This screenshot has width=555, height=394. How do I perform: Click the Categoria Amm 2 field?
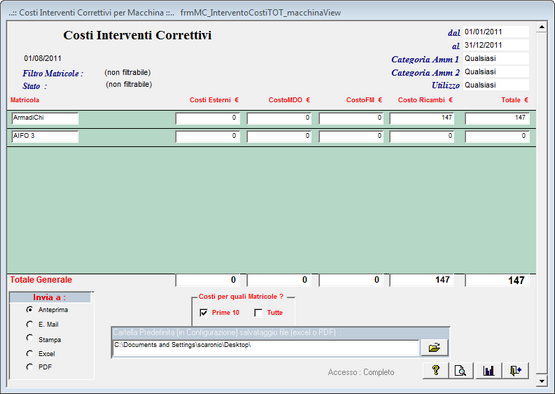click(x=496, y=72)
